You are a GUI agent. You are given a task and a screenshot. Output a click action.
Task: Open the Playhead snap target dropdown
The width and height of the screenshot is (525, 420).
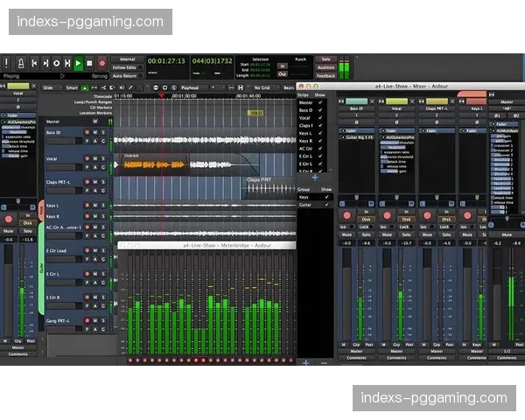click(x=189, y=87)
